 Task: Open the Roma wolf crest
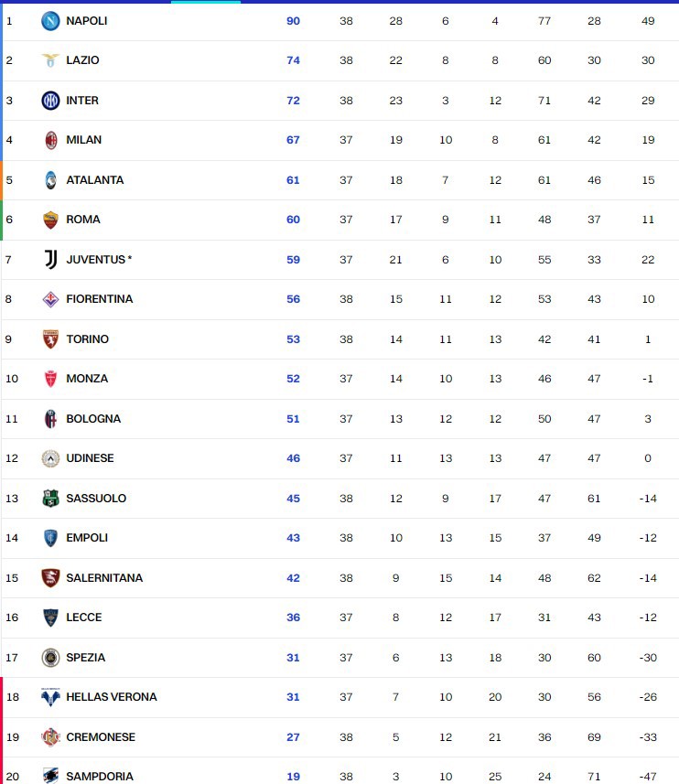point(50,220)
